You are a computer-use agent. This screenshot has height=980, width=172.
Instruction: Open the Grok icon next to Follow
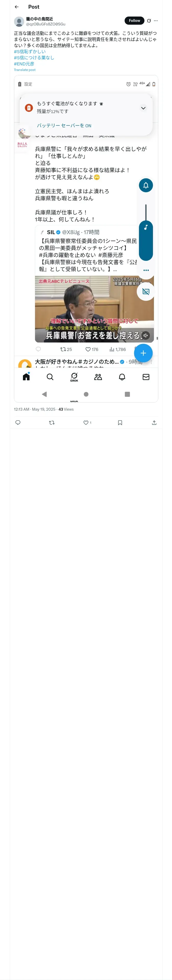(x=149, y=21)
